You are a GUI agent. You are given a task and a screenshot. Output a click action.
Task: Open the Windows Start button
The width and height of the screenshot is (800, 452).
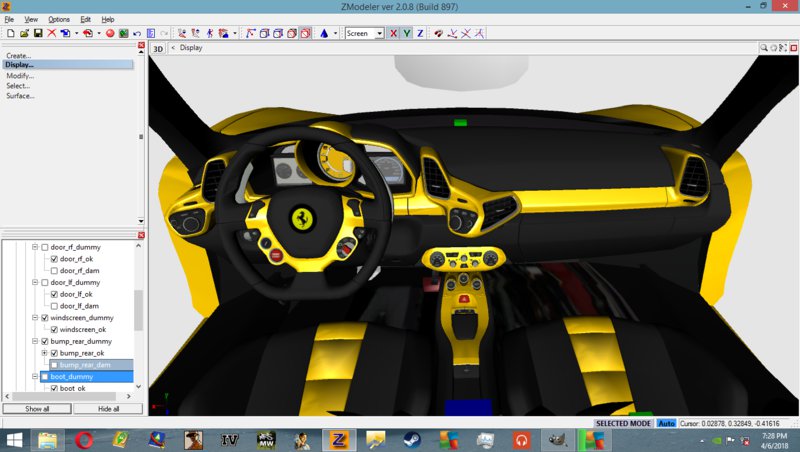click(x=14, y=440)
